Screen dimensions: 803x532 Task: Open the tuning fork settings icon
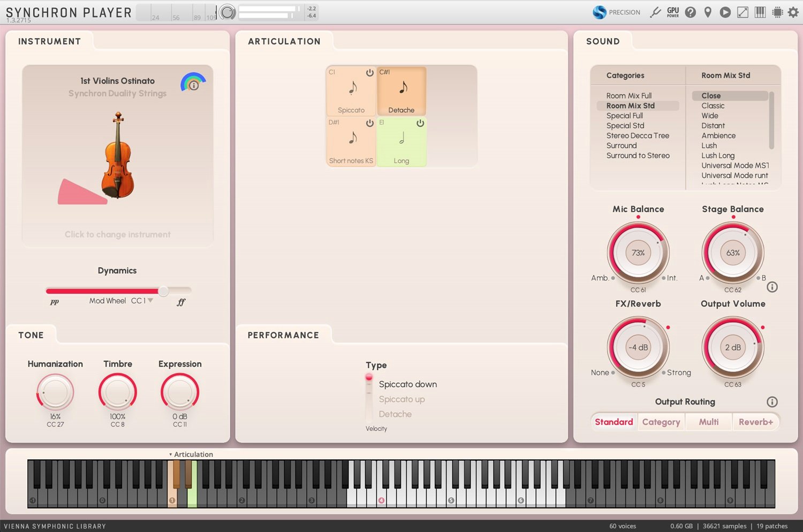tap(656, 12)
